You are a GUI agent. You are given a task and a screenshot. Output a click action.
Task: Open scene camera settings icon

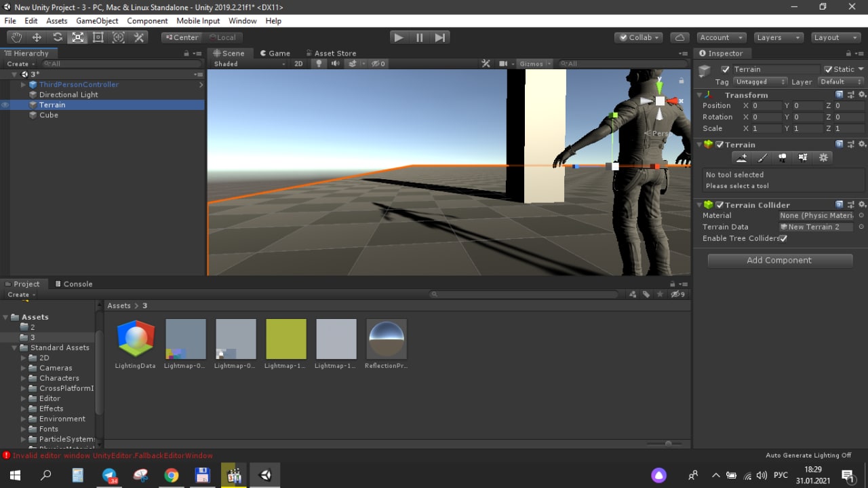pos(503,63)
